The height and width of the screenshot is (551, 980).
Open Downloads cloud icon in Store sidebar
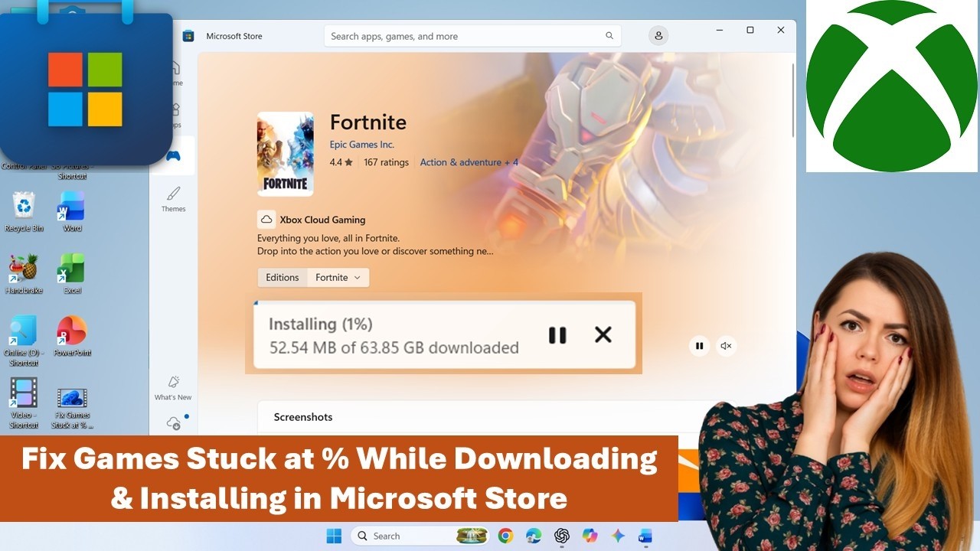click(x=174, y=423)
